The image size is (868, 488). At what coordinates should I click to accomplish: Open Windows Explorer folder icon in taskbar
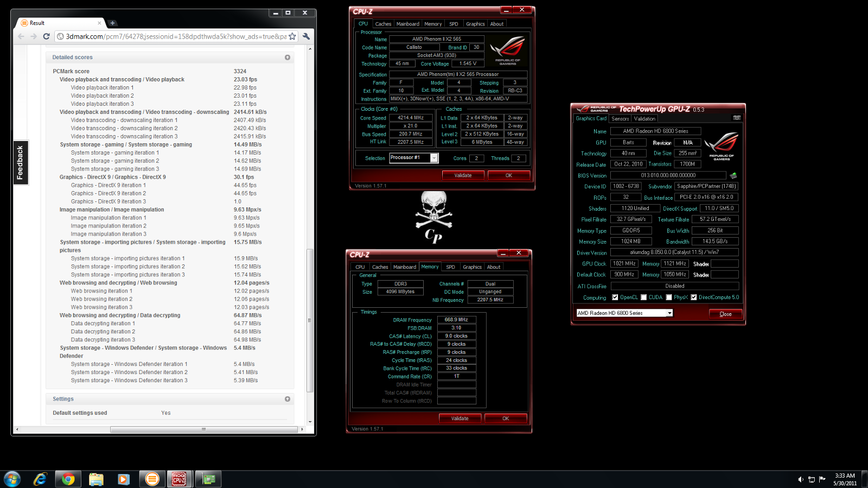coord(96,479)
